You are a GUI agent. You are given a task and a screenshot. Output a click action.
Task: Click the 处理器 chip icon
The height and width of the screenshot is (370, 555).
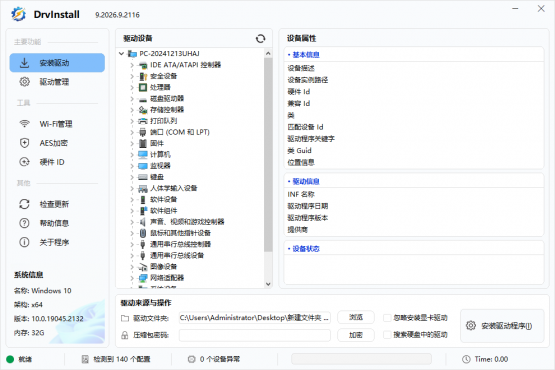pyautogui.click(x=143, y=87)
